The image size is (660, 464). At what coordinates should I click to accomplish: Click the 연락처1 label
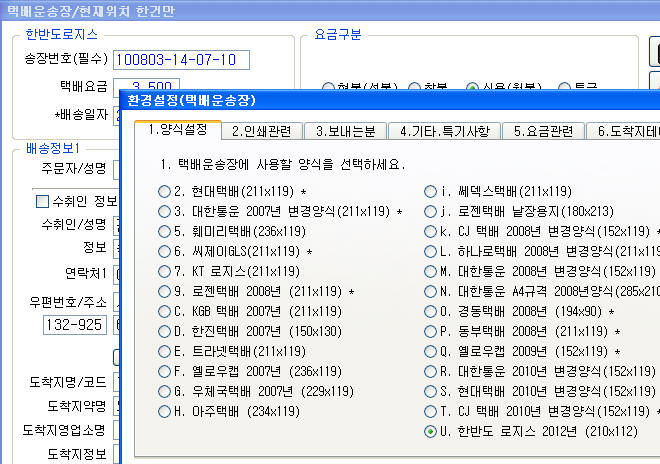[86, 274]
